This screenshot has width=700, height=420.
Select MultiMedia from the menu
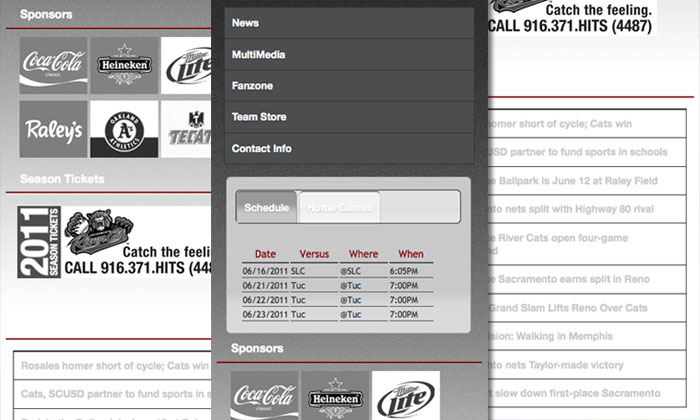[350, 54]
